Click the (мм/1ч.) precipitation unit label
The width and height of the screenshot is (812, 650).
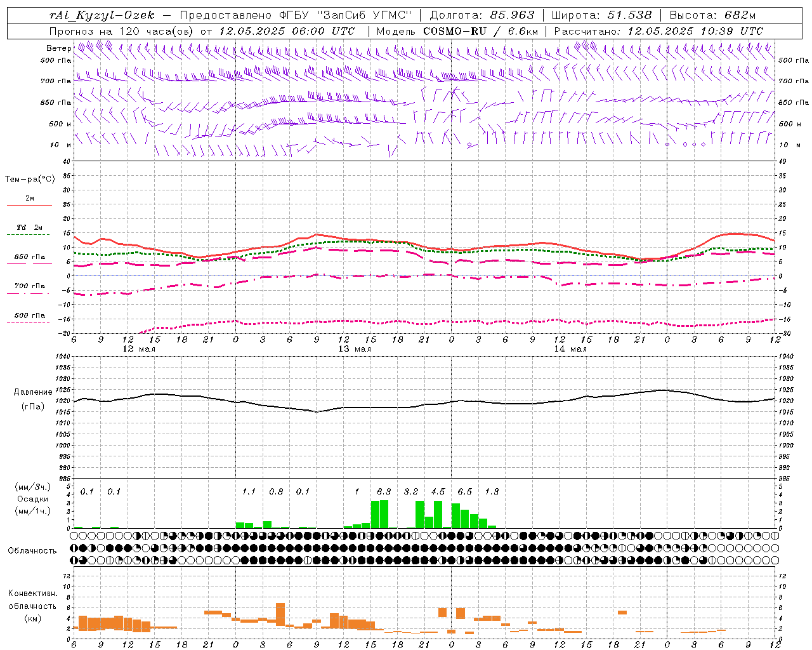tap(33, 511)
